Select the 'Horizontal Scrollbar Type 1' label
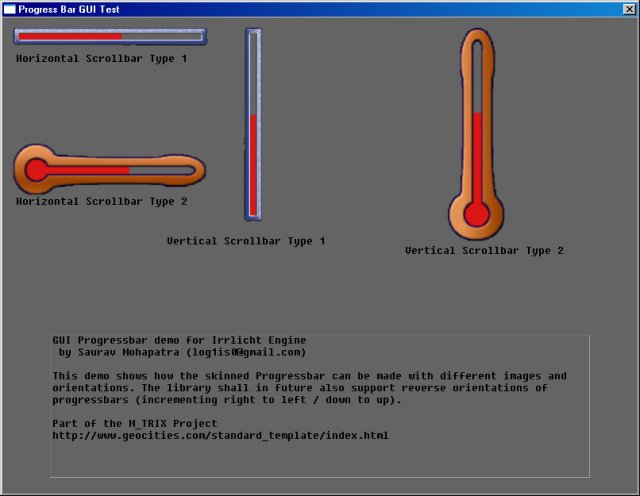 tap(102, 59)
